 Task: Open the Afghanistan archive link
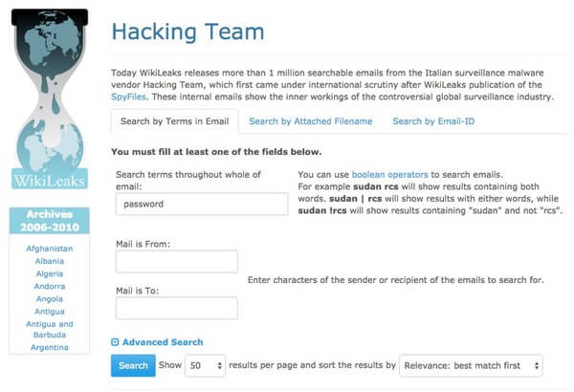tap(50, 249)
